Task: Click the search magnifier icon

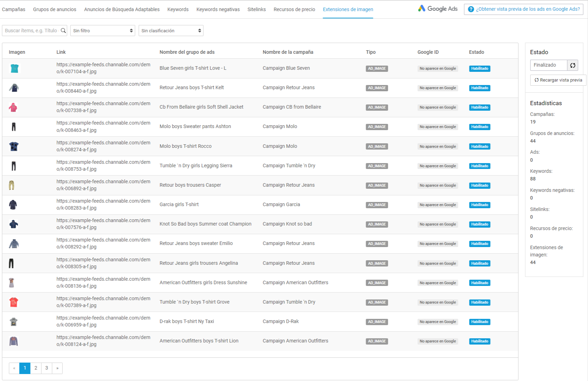Action: click(x=63, y=31)
